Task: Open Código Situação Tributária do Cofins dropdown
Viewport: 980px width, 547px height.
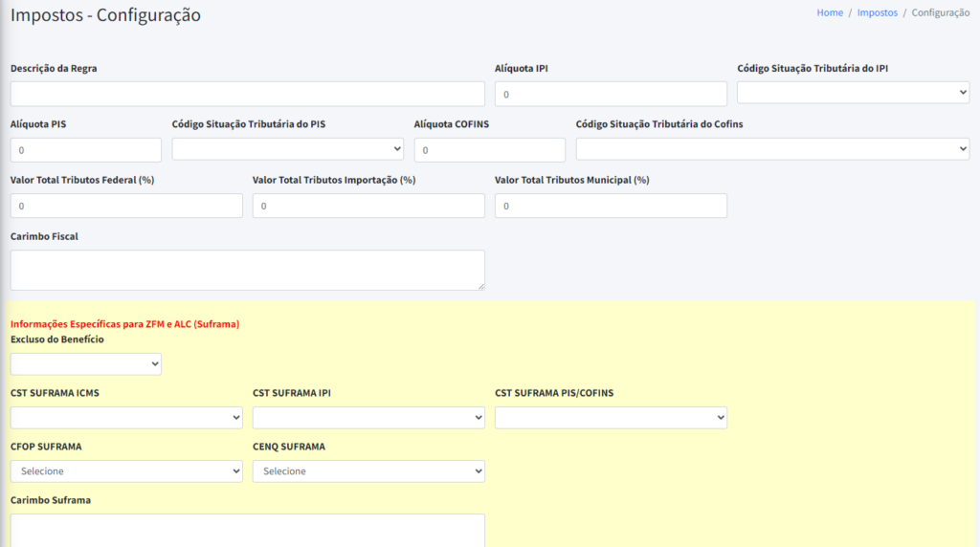Action: pos(772,148)
